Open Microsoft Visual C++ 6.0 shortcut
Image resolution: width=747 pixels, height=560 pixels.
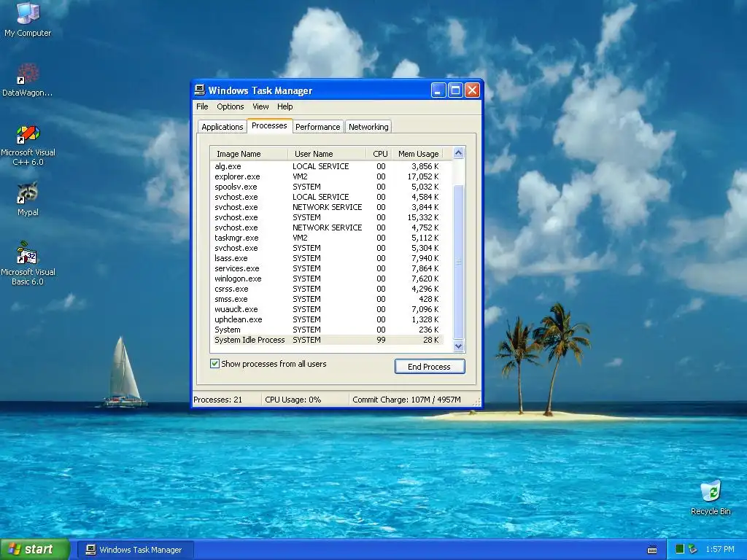28,145
